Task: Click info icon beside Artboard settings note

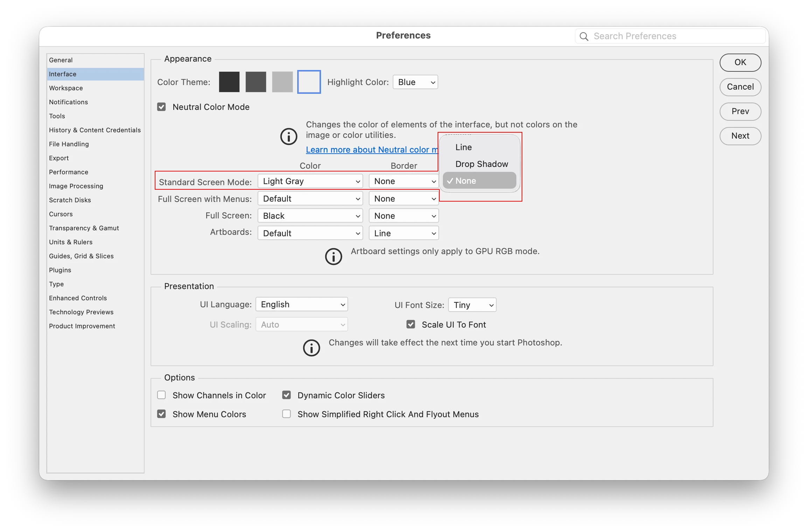Action: pos(333,257)
